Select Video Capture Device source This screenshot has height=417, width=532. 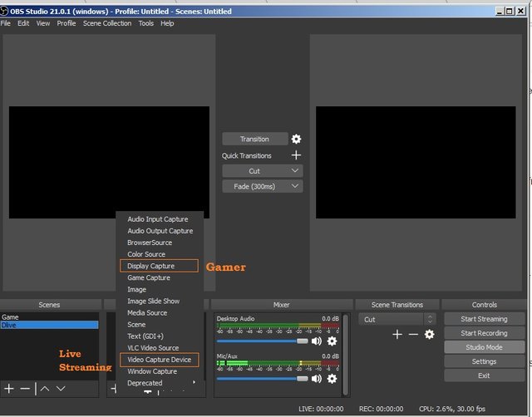coord(159,360)
